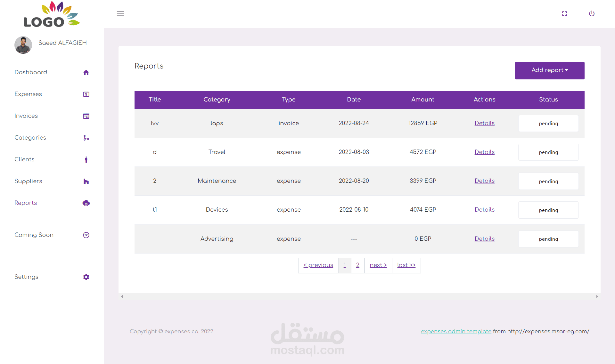Open pending status of lvv row

(548, 123)
